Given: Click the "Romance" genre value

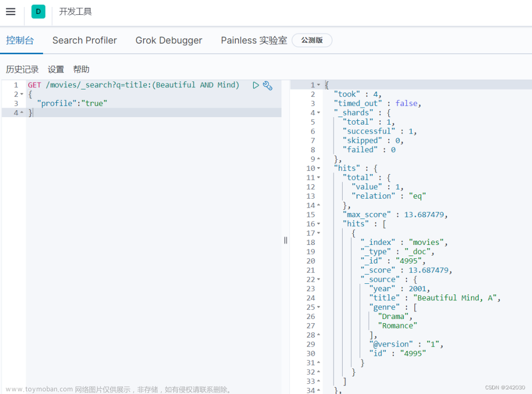Looking at the screenshot, I should (x=397, y=326).
